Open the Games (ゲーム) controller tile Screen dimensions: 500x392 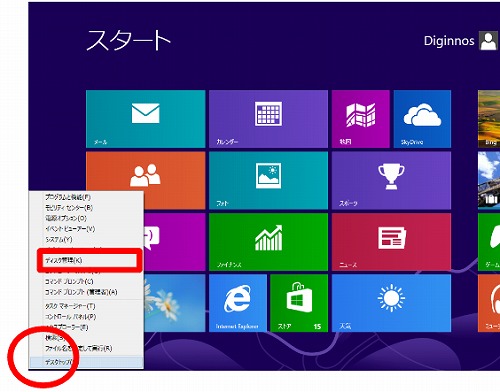tap(489, 242)
